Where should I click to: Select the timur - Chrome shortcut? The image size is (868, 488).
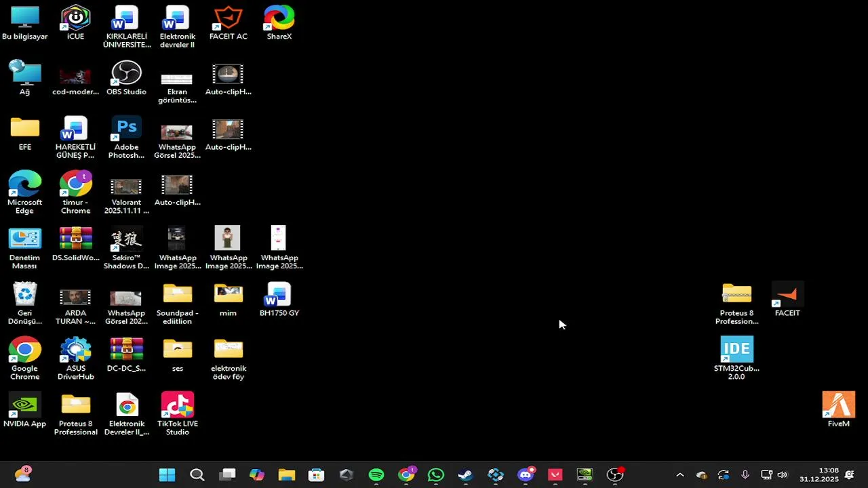point(75,193)
